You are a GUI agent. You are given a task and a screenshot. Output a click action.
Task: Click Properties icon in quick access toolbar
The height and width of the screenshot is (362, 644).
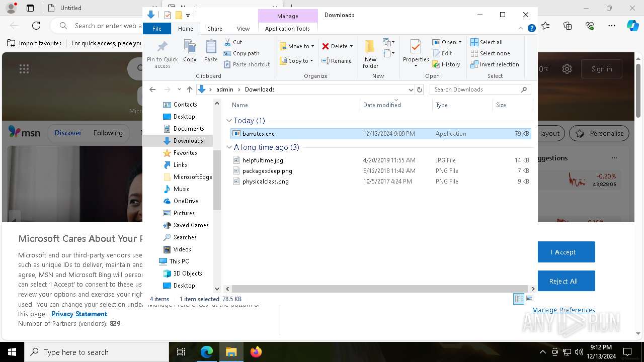(x=168, y=15)
